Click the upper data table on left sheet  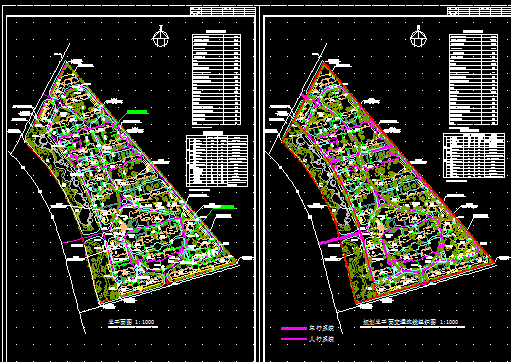(x=217, y=79)
